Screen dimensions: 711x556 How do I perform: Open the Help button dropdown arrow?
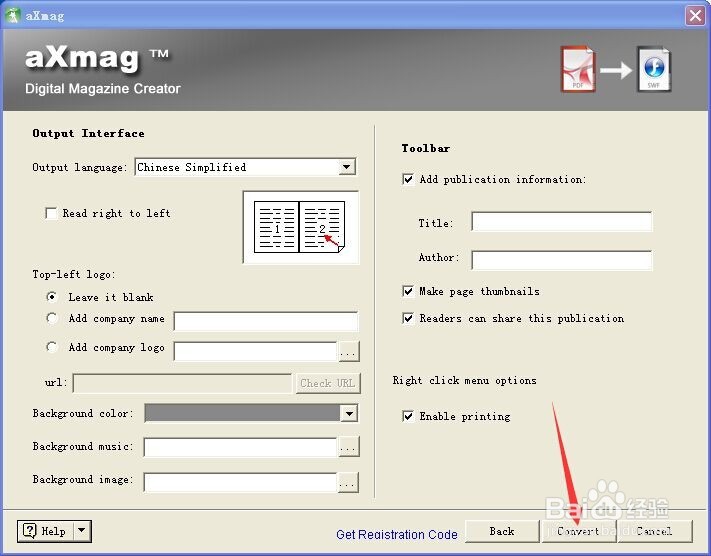[82, 531]
